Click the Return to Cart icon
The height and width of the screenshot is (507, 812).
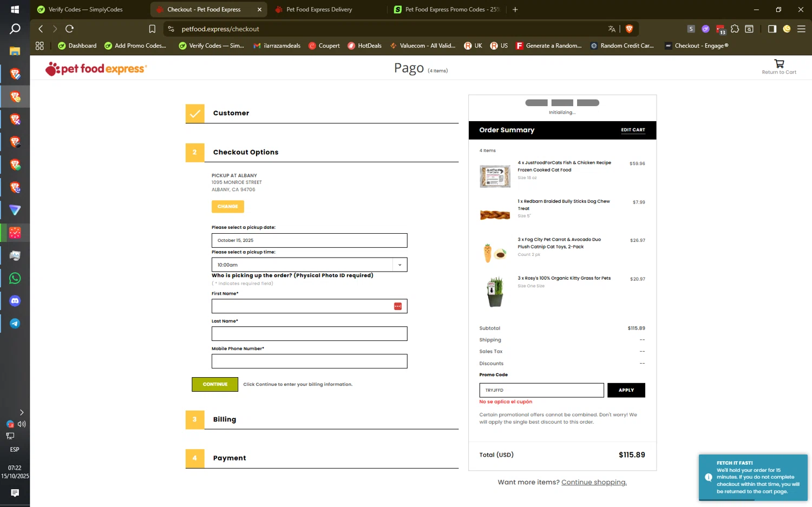click(x=779, y=63)
